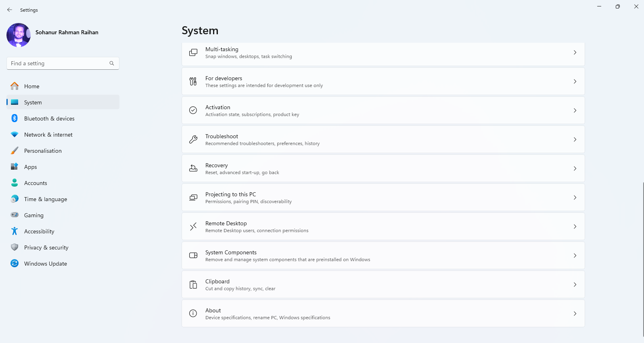Click the Personalisation paintbrush icon
The width and height of the screenshot is (644, 343).
pos(15,151)
